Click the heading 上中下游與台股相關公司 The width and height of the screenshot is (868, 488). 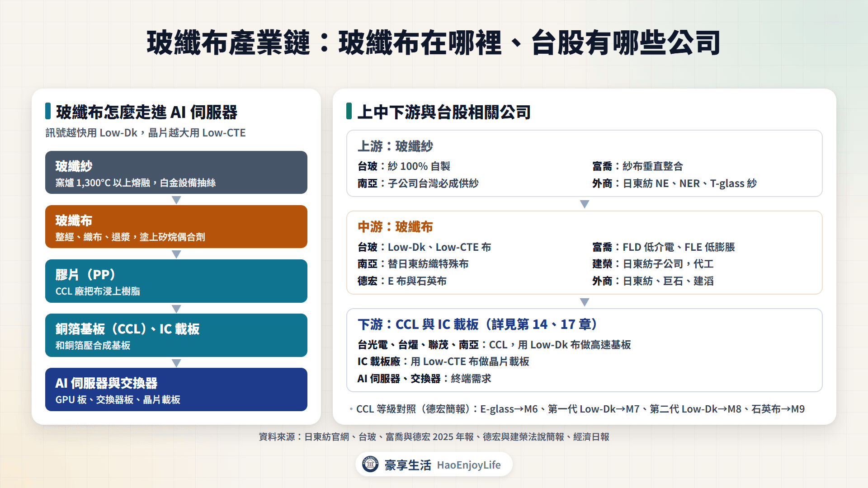(x=444, y=112)
